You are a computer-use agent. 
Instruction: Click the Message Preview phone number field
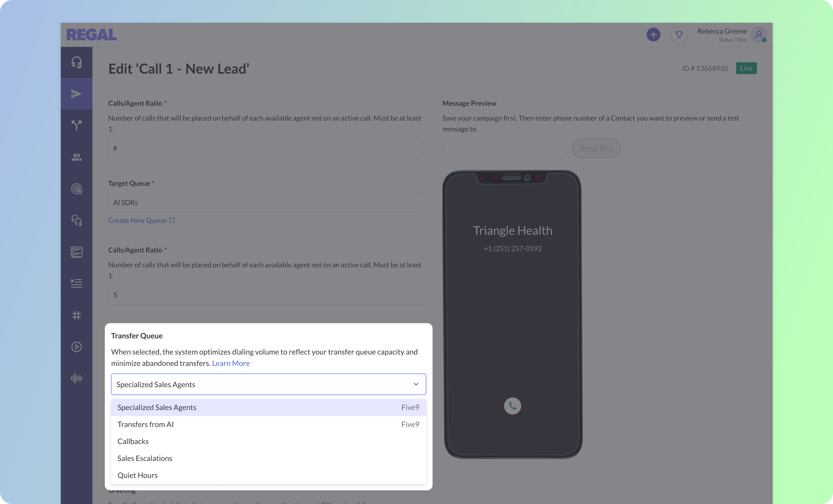click(x=504, y=148)
